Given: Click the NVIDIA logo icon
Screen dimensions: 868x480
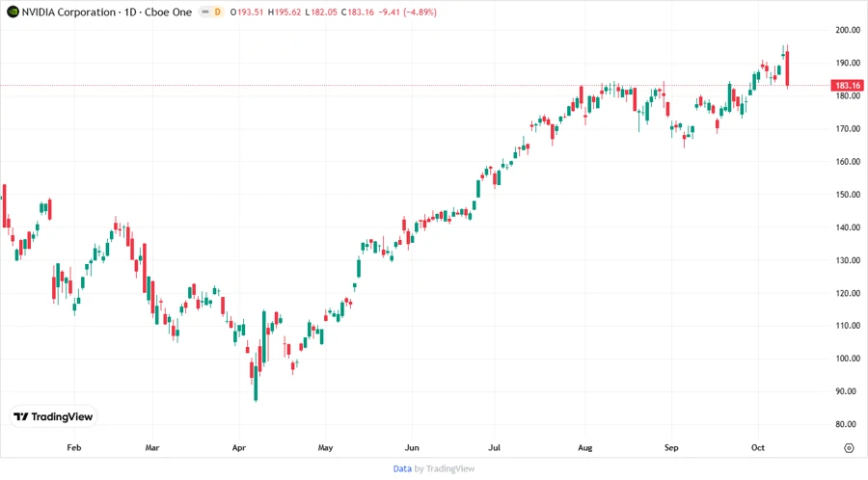Looking at the screenshot, I should [13, 13].
